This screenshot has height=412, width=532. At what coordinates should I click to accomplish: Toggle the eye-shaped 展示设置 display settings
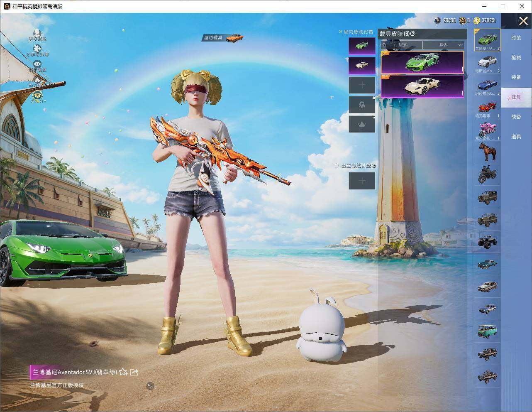pos(37,64)
